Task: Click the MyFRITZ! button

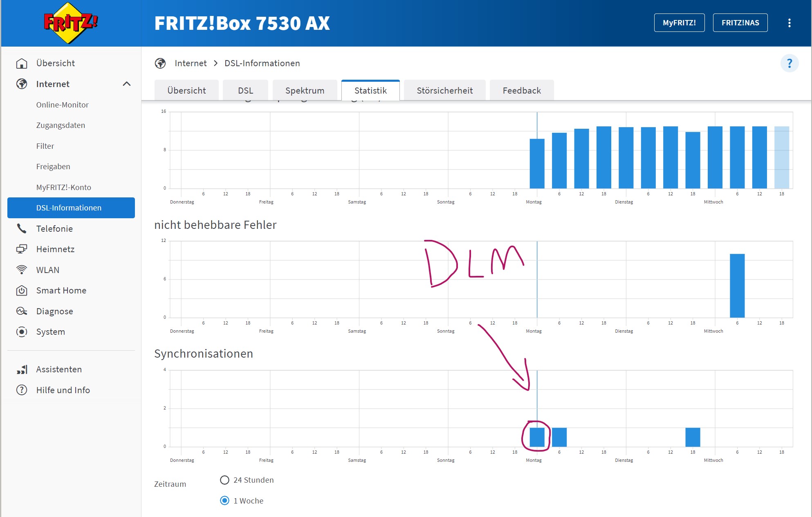Action: click(679, 23)
